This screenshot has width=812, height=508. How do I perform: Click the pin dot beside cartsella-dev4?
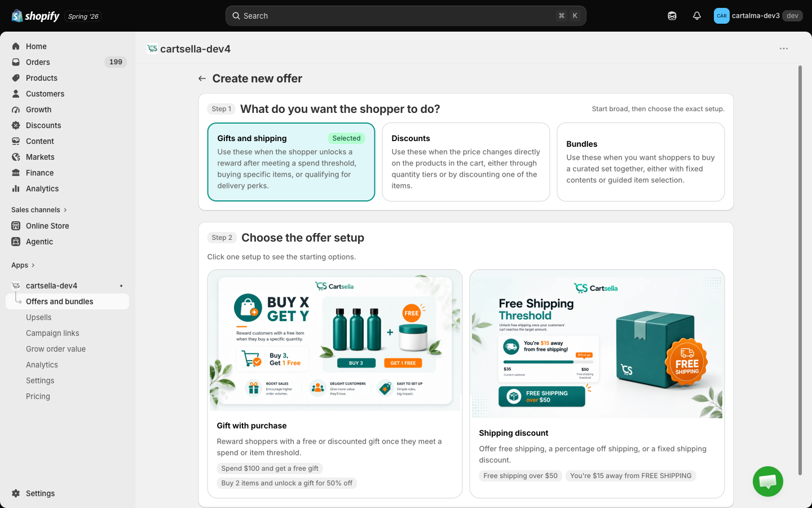pyautogui.click(x=121, y=286)
